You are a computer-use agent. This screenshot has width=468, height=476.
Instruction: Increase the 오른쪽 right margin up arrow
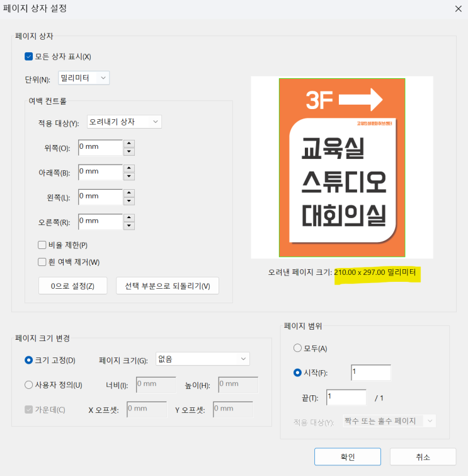[x=129, y=218]
